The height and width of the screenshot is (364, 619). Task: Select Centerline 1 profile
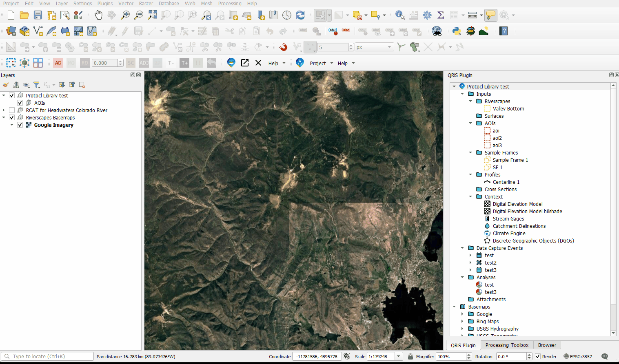pyautogui.click(x=506, y=182)
